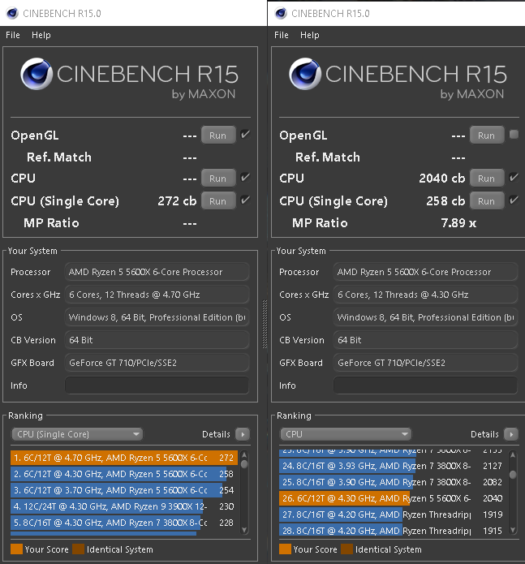
Task: Click 7.89 x MP Ratio value
Action: tap(458, 223)
